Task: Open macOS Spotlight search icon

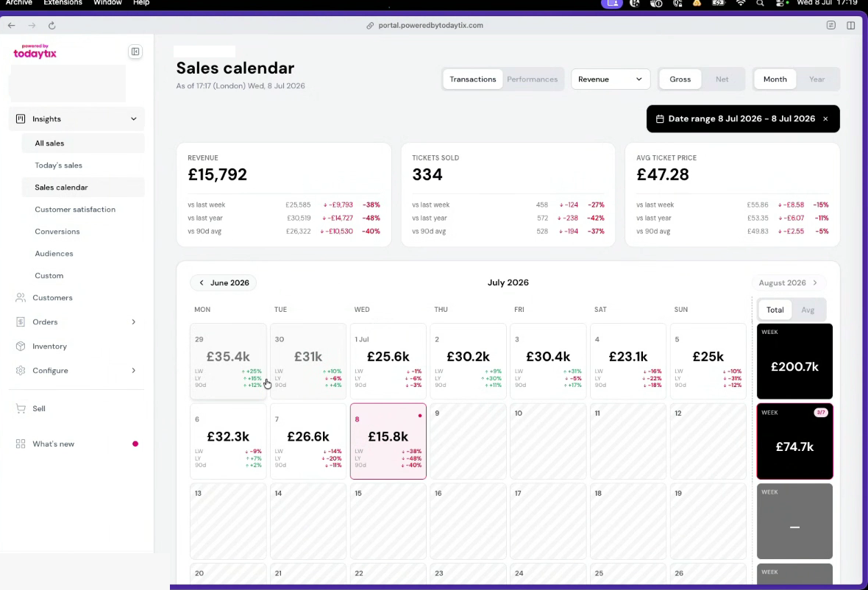Action: point(761,4)
